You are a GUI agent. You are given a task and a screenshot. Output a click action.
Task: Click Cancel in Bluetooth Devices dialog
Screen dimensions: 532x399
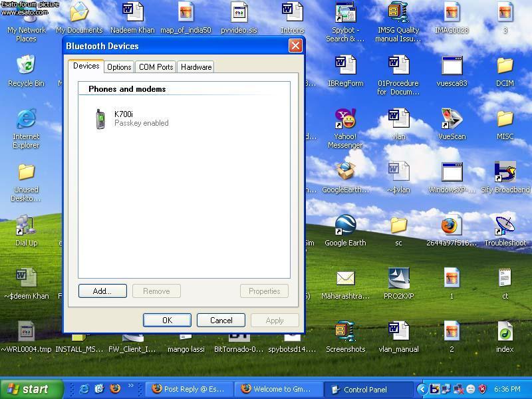click(221, 321)
